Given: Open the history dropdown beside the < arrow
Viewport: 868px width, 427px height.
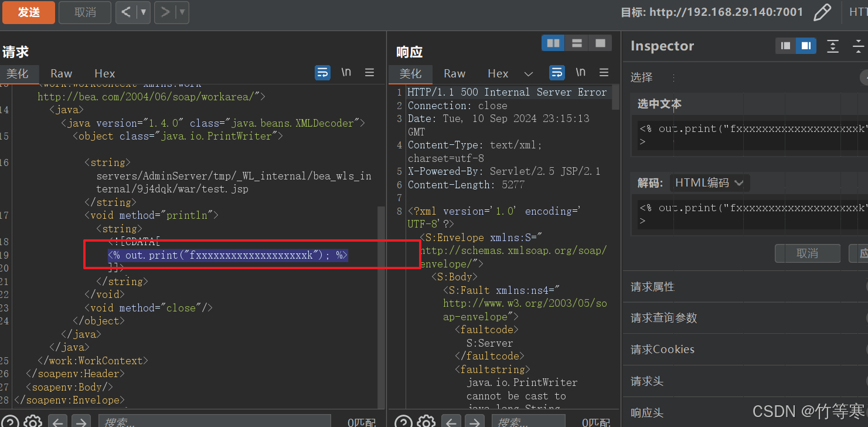Looking at the screenshot, I should [x=144, y=12].
